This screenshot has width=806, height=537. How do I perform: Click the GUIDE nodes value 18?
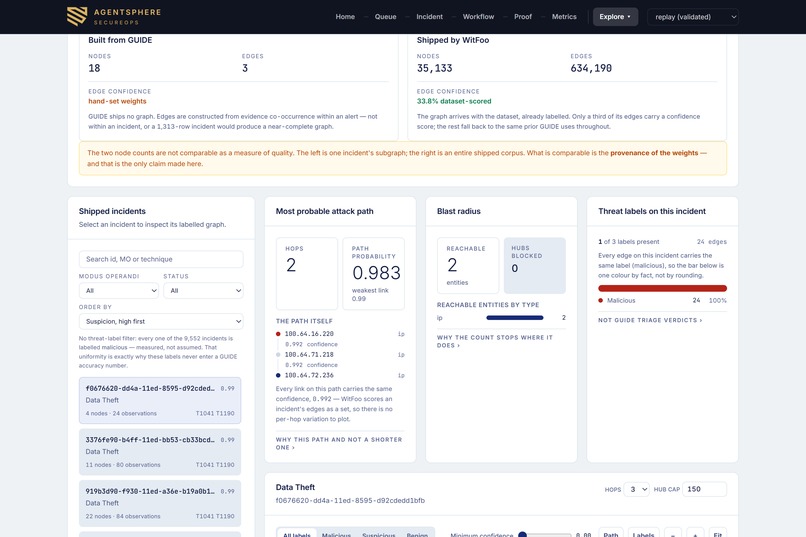coord(94,68)
